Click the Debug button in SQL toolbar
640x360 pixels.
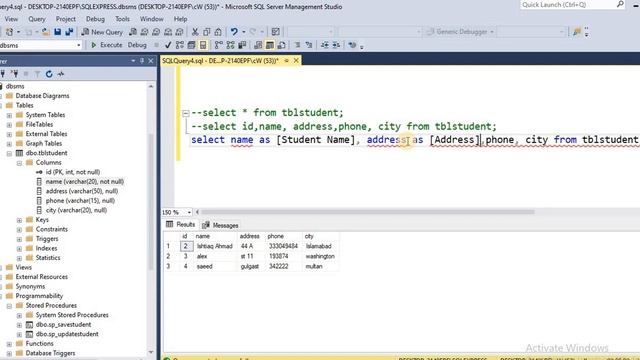137,45
